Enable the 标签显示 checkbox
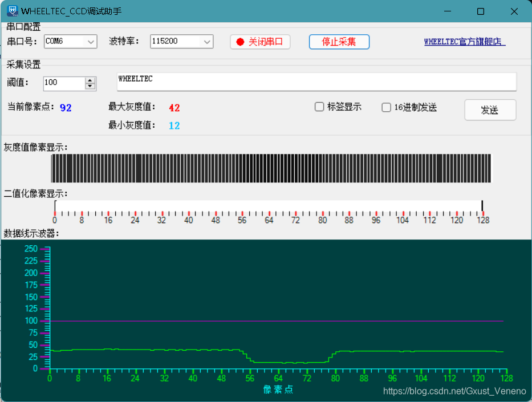The width and height of the screenshot is (532, 402). click(319, 107)
